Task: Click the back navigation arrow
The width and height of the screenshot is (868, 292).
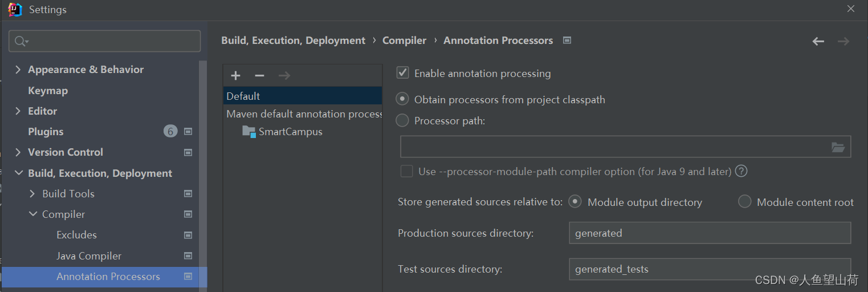Action: point(818,41)
